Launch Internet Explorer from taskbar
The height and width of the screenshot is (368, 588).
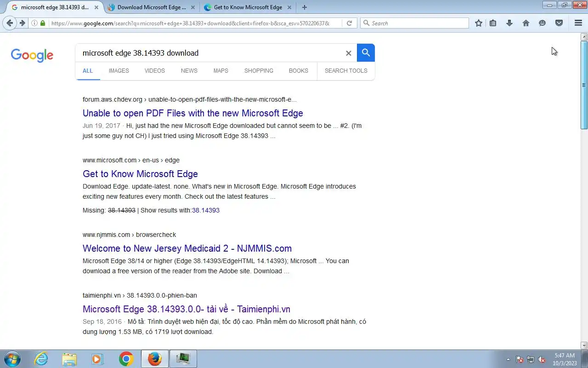coord(41,359)
